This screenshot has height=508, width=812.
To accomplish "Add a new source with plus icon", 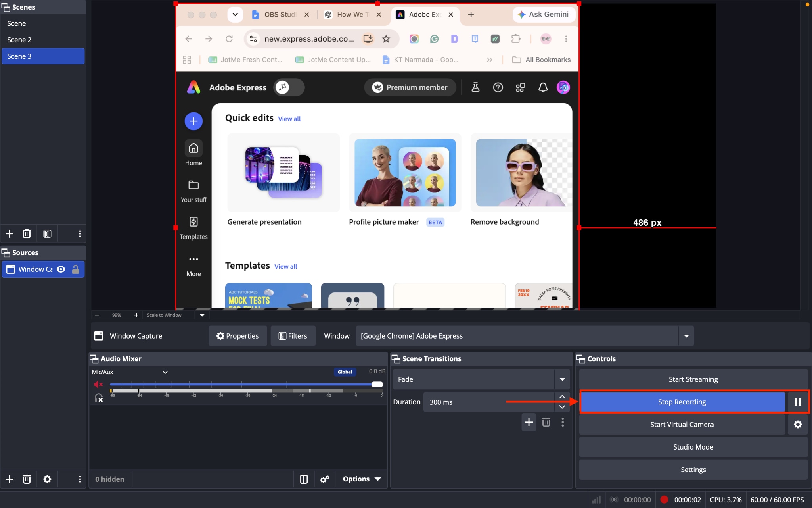I will pos(10,479).
